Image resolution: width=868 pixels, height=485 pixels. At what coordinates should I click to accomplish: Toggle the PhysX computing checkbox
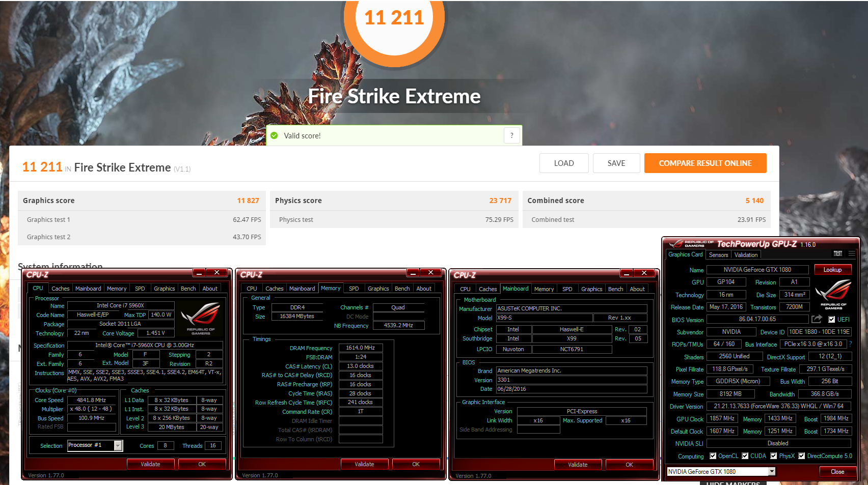[x=773, y=456]
